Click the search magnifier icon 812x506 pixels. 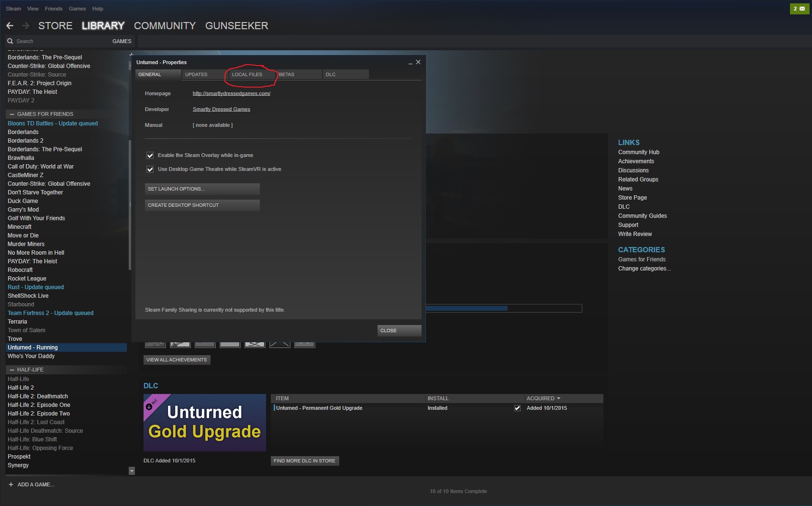10,41
